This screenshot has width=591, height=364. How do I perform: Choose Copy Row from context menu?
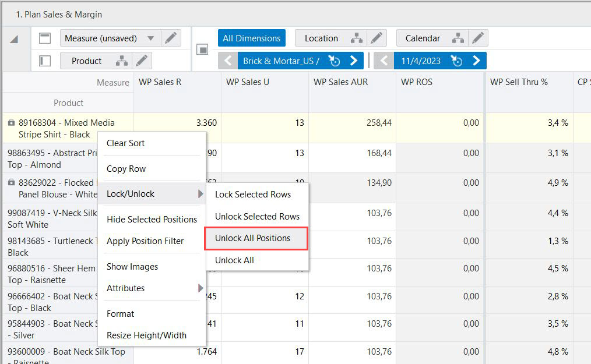click(x=126, y=169)
